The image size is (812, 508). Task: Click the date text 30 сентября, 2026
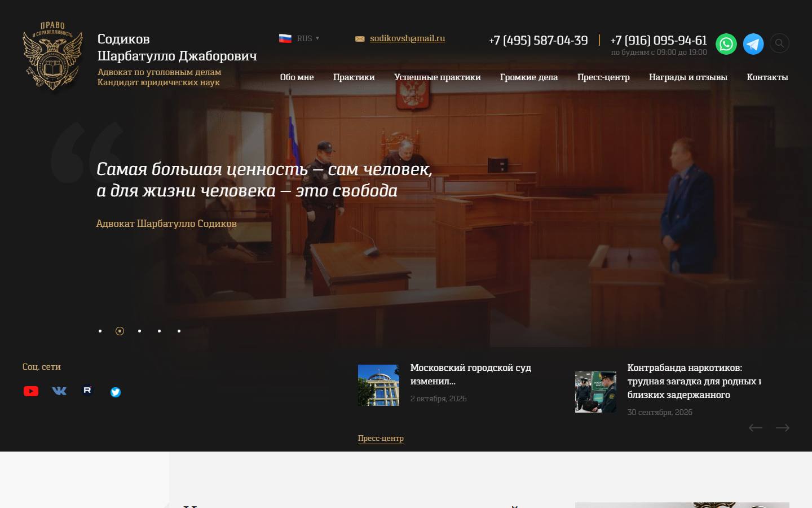tap(660, 412)
